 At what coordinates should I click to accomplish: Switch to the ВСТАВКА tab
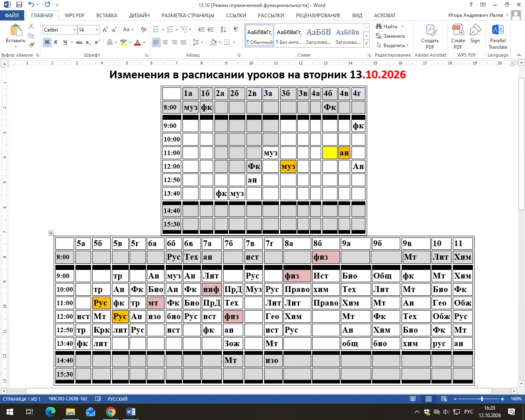tap(107, 16)
